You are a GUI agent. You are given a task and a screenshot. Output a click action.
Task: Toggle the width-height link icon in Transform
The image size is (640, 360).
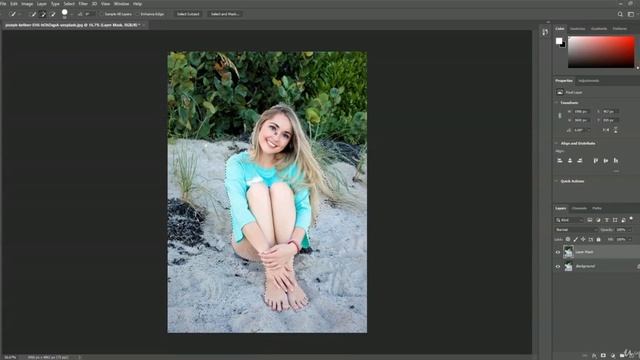pyautogui.click(x=560, y=116)
